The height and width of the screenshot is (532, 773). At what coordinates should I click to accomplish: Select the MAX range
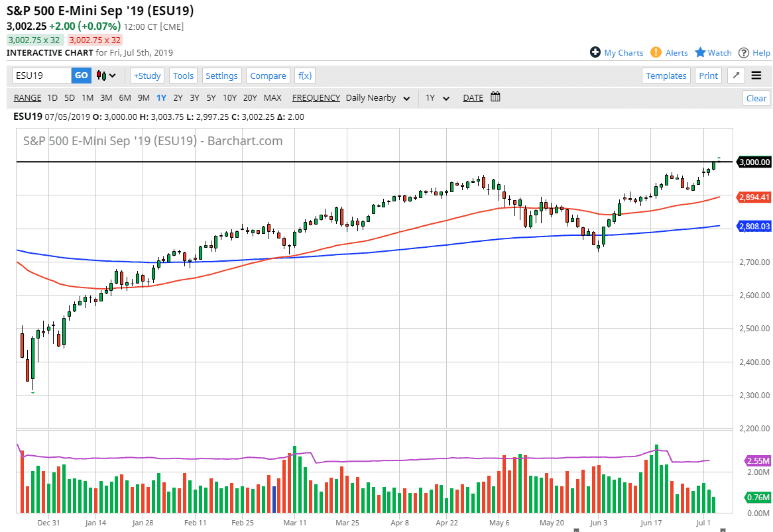[272, 97]
